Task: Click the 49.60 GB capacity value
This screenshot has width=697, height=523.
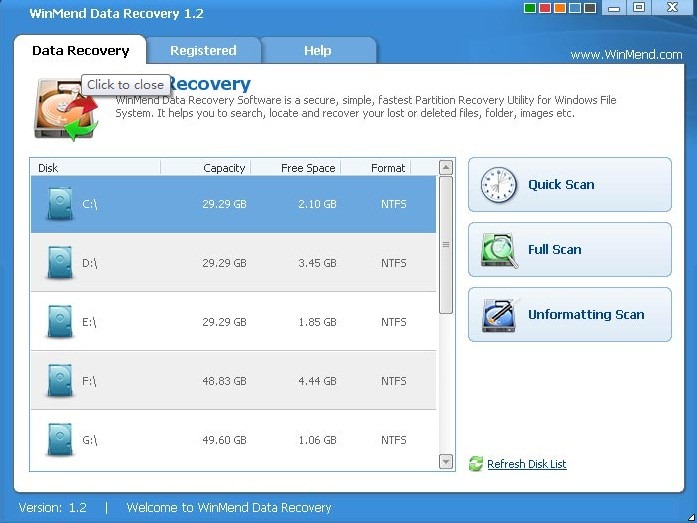Action: 224,440
